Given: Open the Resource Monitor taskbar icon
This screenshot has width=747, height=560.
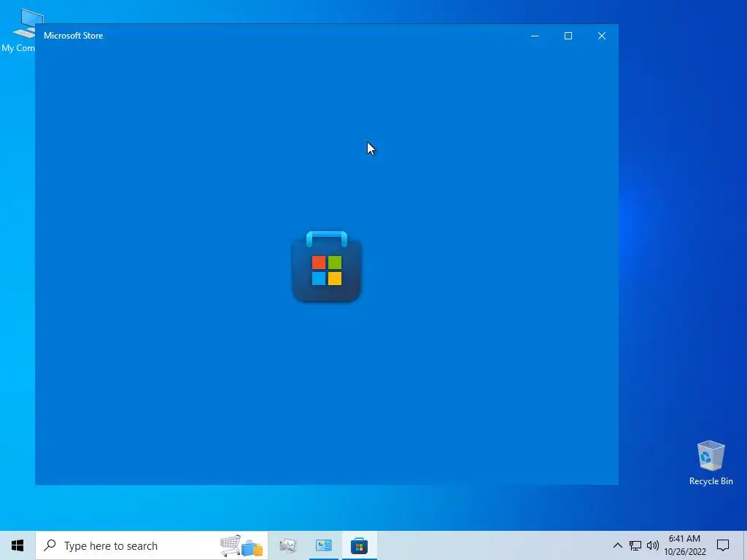Looking at the screenshot, I should (x=287, y=545).
